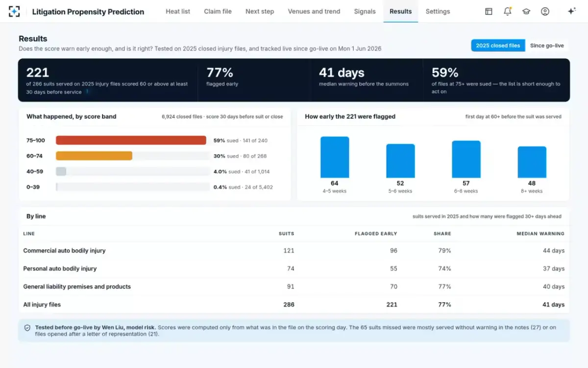Click the 286 total suits cell

click(289, 305)
